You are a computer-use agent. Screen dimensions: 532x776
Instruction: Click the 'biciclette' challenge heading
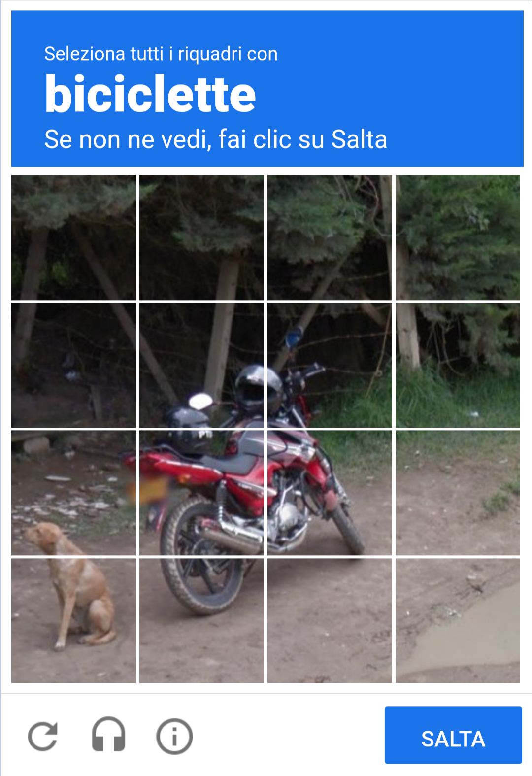(x=150, y=94)
